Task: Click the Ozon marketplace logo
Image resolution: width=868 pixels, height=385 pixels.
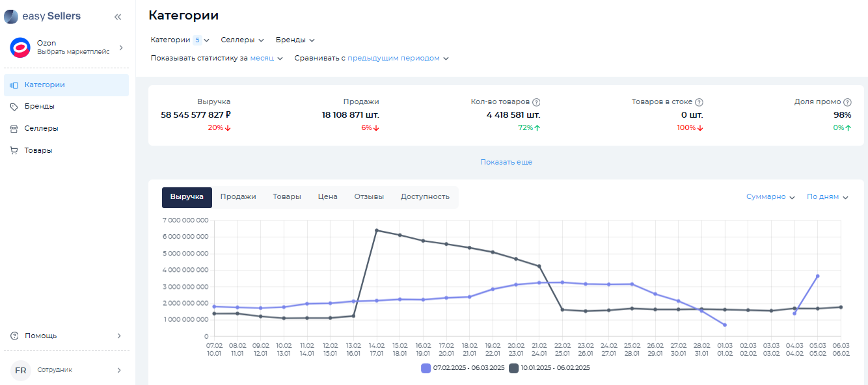Action: click(x=20, y=47)
